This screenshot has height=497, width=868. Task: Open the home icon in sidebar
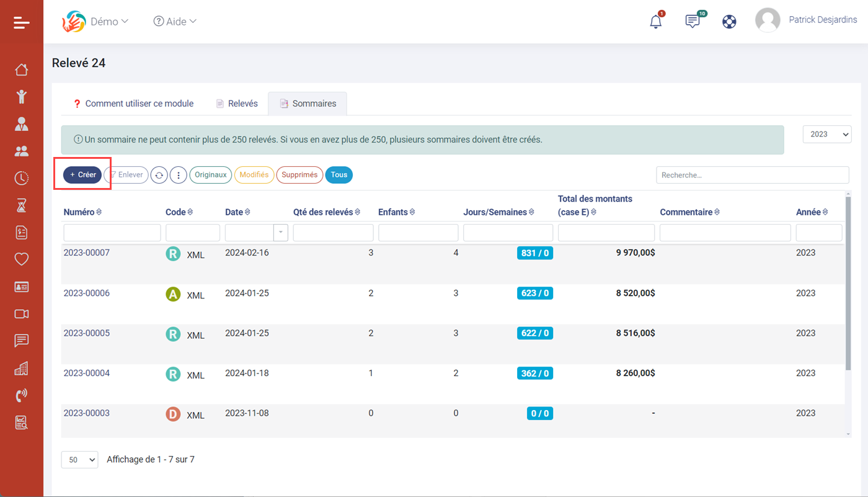pos(22,69)
